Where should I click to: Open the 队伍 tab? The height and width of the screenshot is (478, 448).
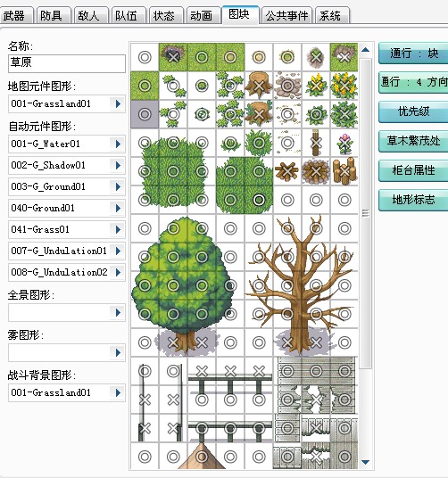click(x=129, y=15)
